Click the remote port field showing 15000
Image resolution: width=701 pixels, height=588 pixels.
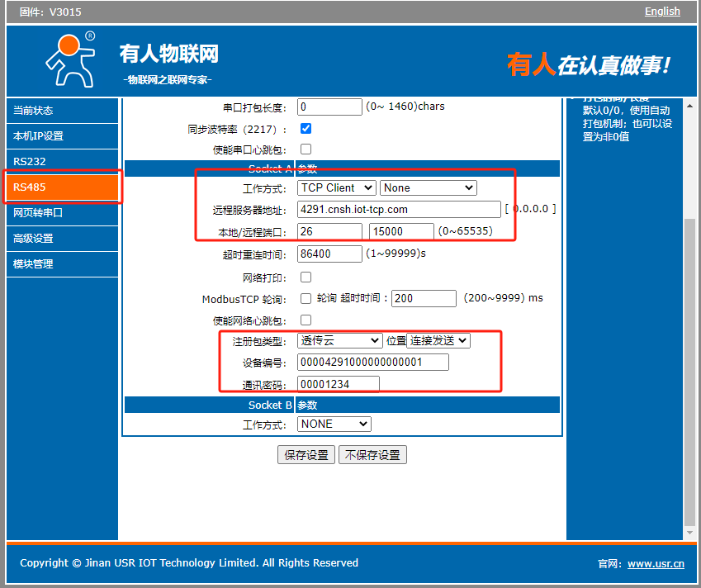click(401, 231)
